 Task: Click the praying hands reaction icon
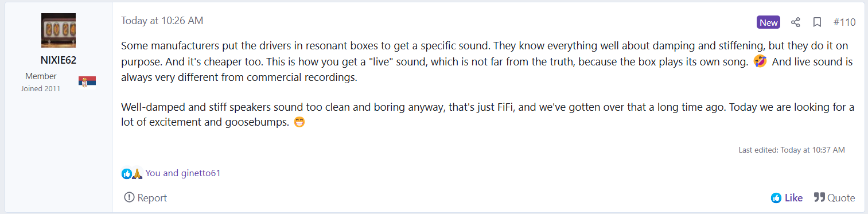point(137,173)
